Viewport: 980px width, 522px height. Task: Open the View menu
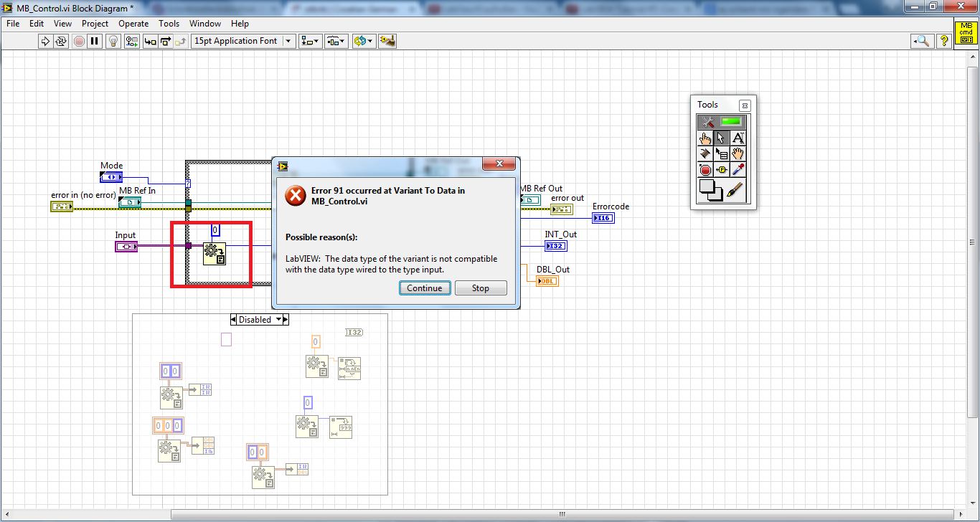click(63, 24)
